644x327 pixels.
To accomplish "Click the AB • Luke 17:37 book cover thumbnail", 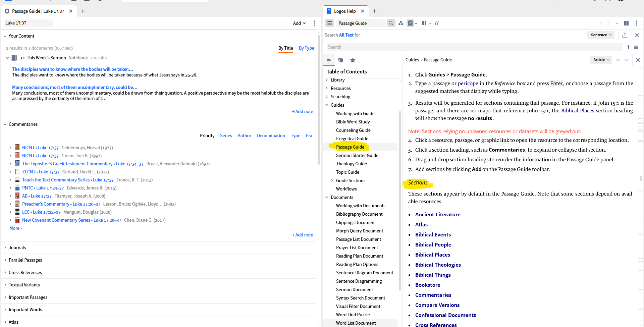I will pos(17,196).
